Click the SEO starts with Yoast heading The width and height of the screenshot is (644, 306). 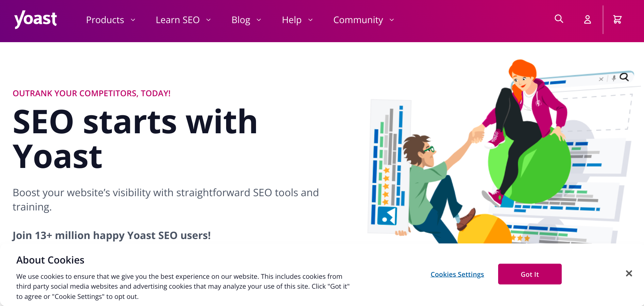pos(135,139)
